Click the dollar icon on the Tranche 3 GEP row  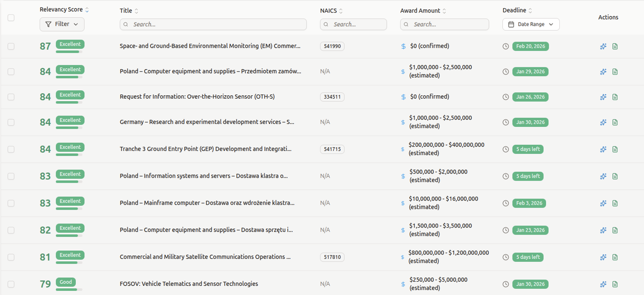coord(403,149)
